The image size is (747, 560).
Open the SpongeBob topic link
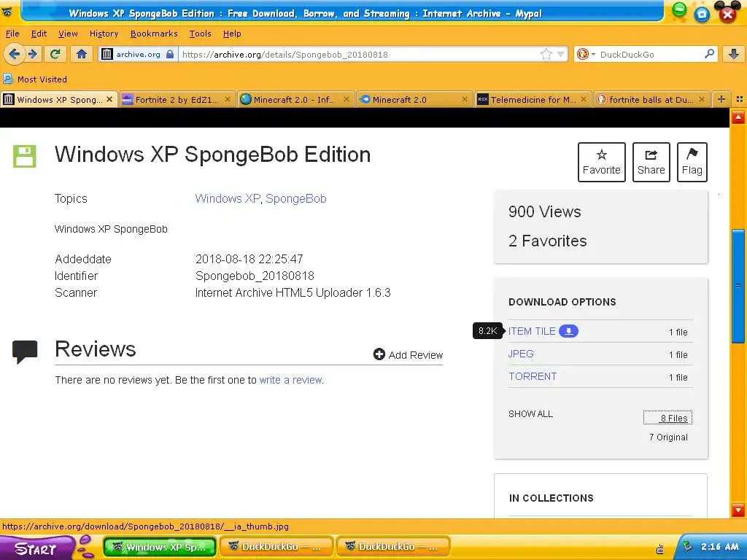click(x=296, y=198)
